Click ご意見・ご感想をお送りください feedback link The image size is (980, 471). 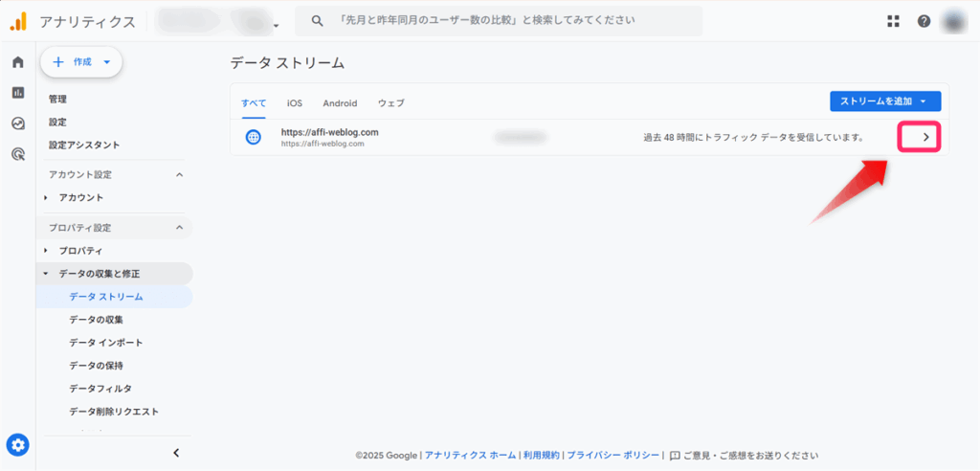click(x=750, y=456)
